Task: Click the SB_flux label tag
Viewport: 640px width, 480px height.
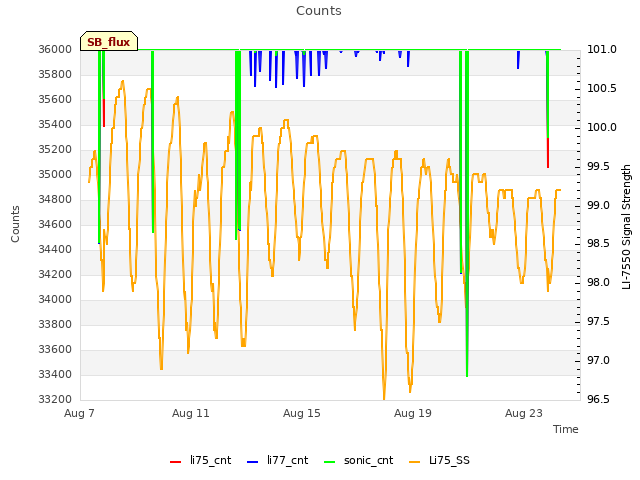Action: coord(109,42)
